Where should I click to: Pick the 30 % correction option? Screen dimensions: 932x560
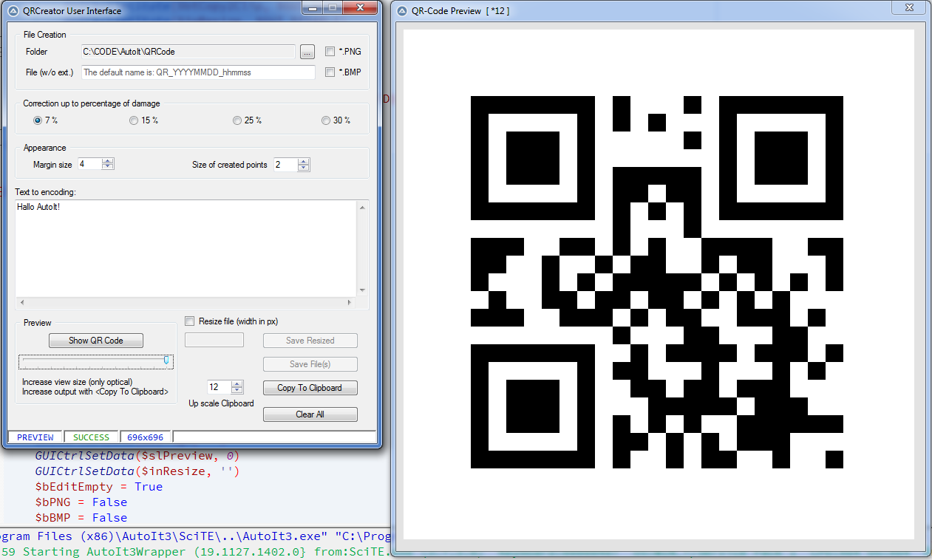pyautogui.click(x=326, y=120)
